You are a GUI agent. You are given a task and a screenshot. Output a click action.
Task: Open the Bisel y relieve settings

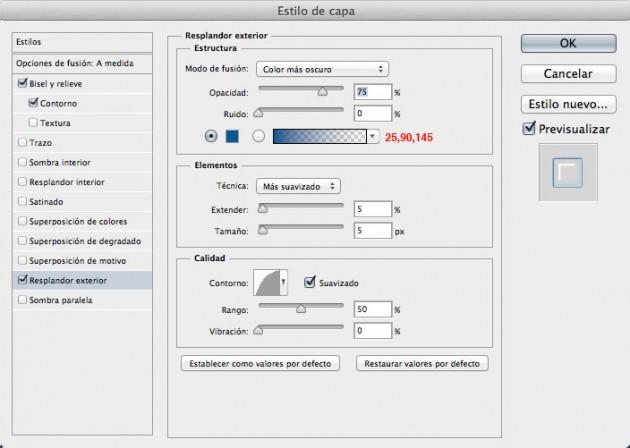pos(55,84)
